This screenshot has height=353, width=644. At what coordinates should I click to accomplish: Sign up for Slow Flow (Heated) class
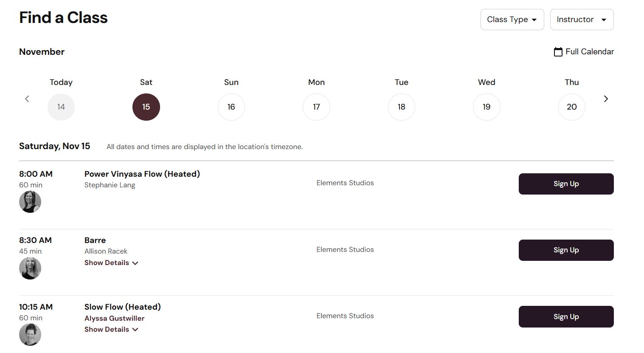click(x=566, y=317)
